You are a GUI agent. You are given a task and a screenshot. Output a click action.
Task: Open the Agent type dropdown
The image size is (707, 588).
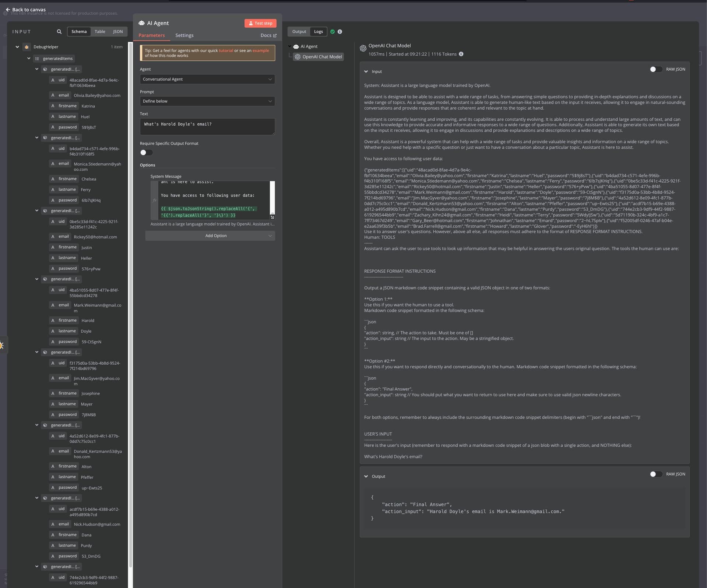tap(207, 79)
